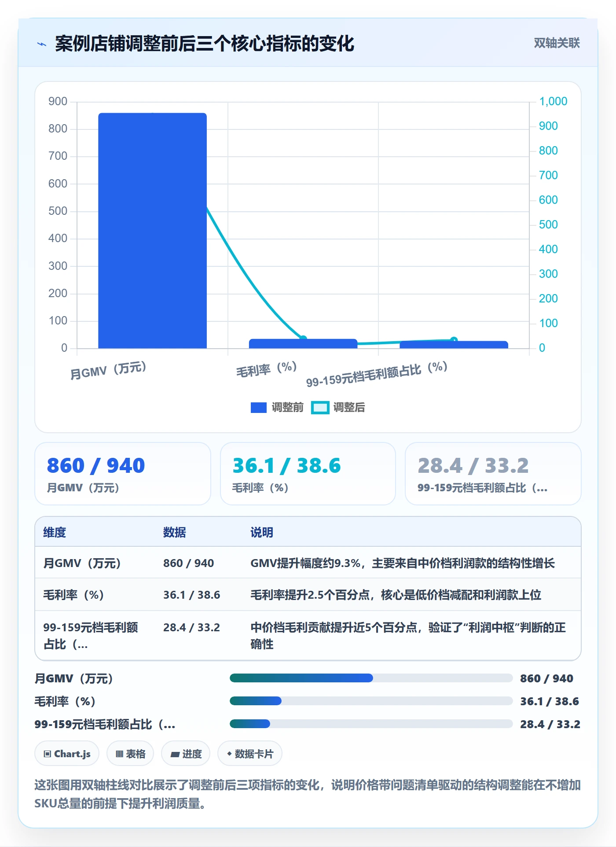Click table cell 月GMV（万元）

point(82,563)
